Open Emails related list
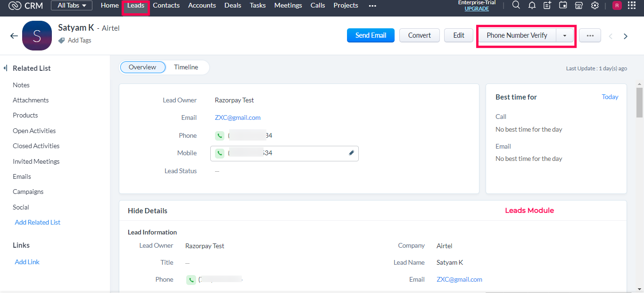This screenshot has height=293, width=644. click(x=22, y=176)
